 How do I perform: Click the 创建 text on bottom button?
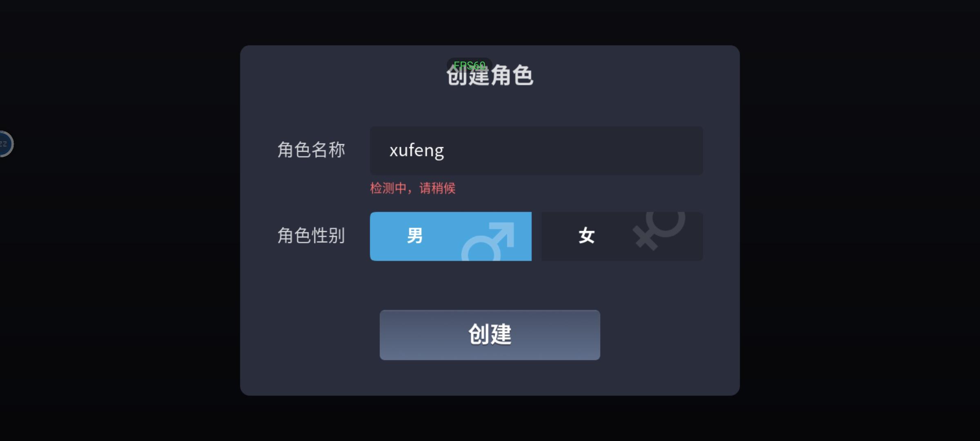490,334
